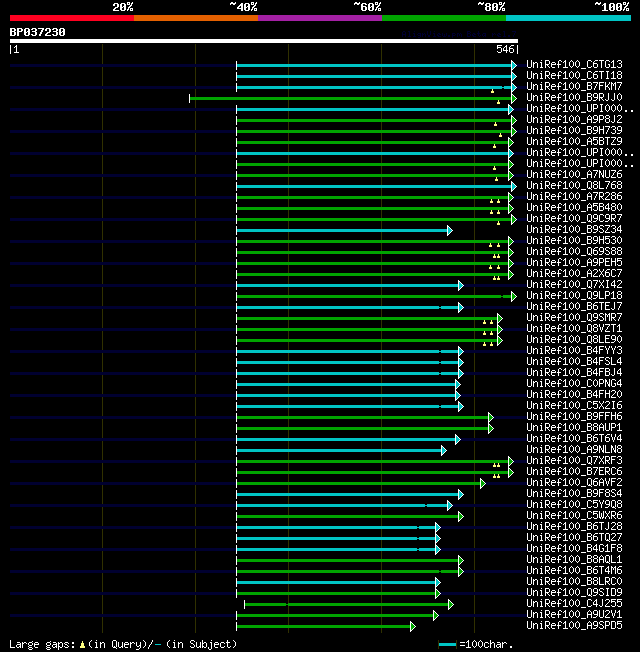Image resolution: width=640 pixels, height=652 pixels.
Task: Select the UniRef100_B6T4M6 label
Action: coord(574,570)
